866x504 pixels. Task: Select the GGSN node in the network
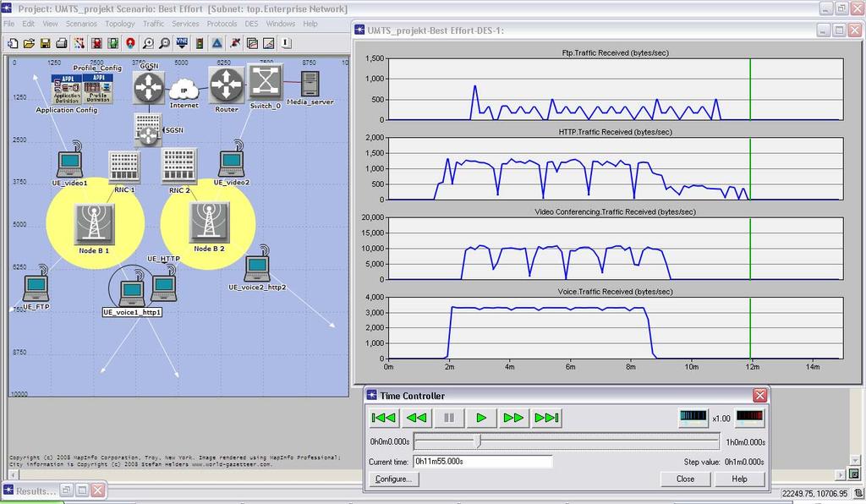click(149, 86)
